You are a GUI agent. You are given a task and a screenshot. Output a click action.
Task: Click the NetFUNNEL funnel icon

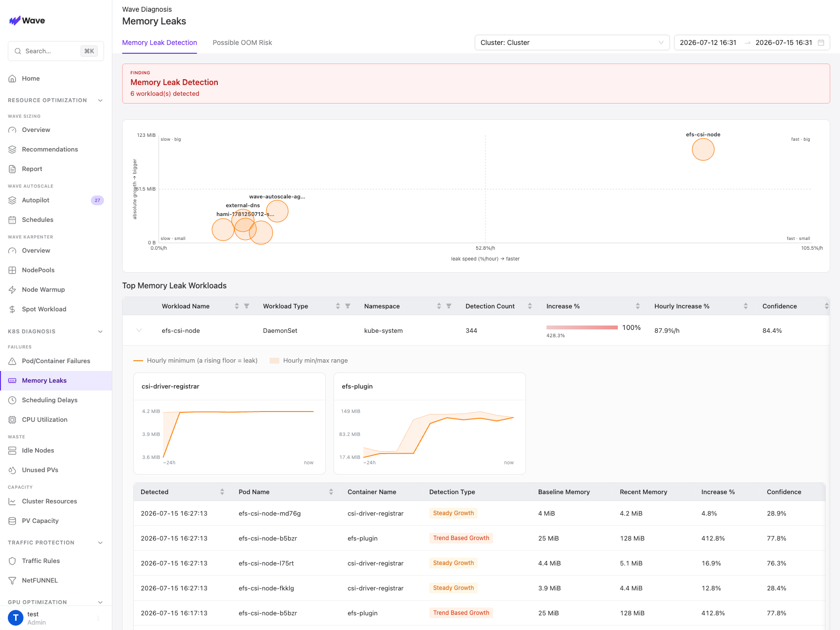12,581
